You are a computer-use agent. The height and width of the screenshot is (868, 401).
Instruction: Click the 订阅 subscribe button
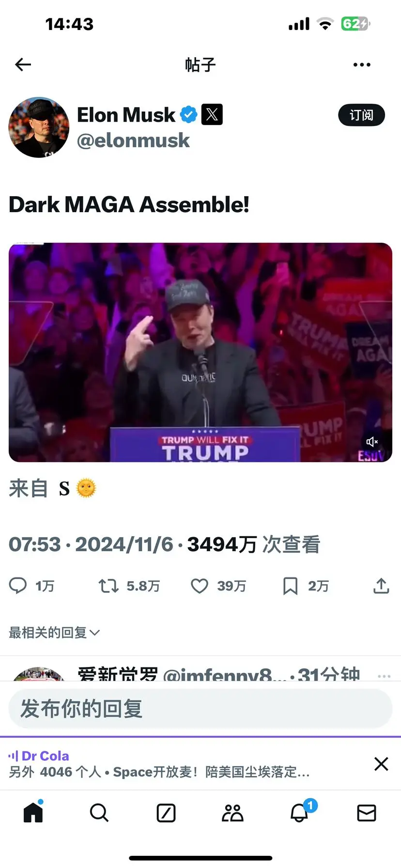[x=361, y=115]
